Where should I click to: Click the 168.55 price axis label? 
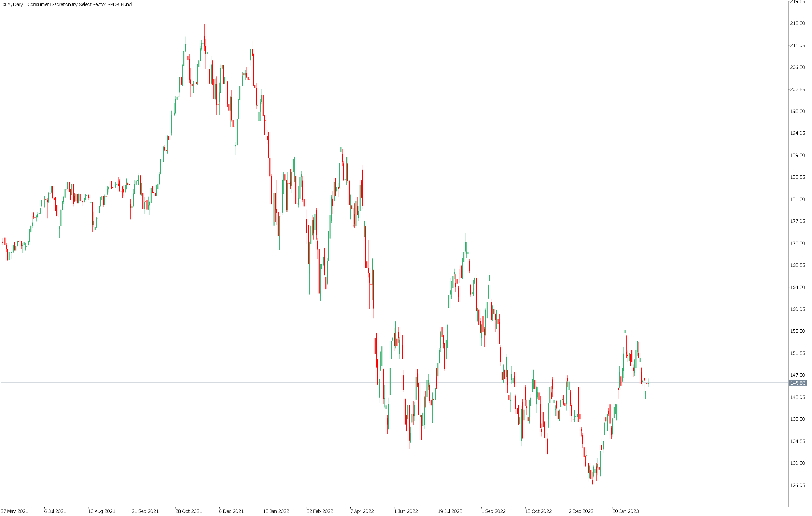point(798,265)
